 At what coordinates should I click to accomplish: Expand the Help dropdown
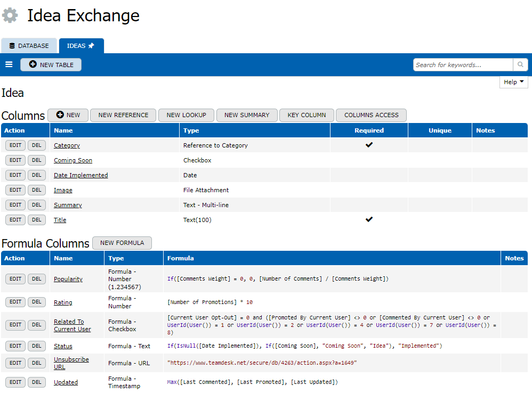tap(514, 82)
